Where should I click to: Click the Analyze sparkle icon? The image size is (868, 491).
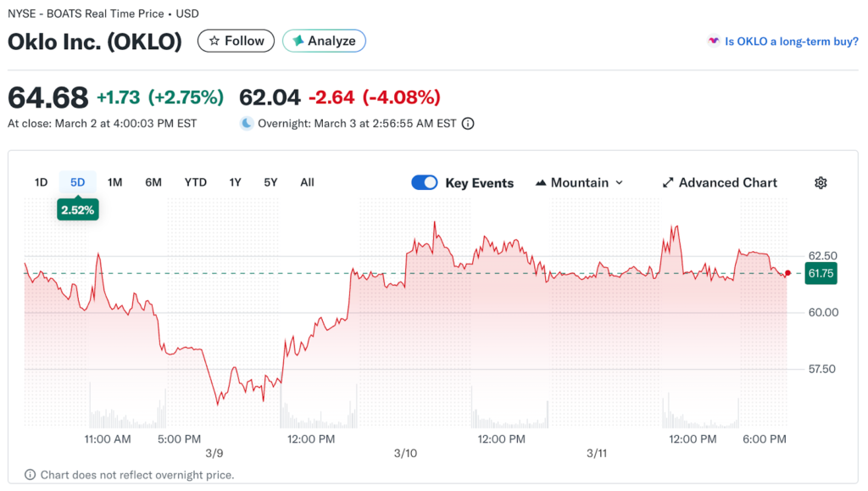click(298, 41)
